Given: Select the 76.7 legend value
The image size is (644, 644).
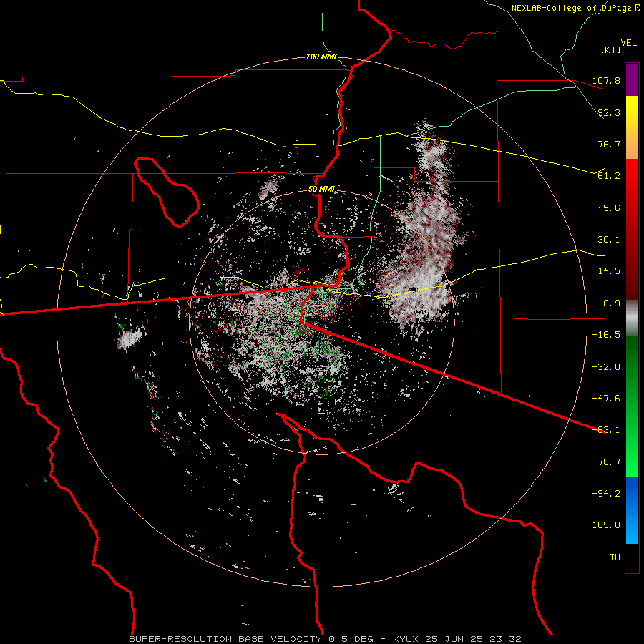Looking at the screenshot, I should pyautogui.click(x=609, y=144).
